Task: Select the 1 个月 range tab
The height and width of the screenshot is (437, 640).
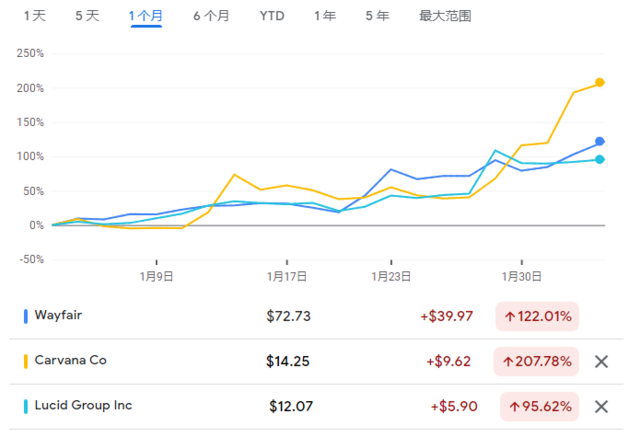Action: 145,16
